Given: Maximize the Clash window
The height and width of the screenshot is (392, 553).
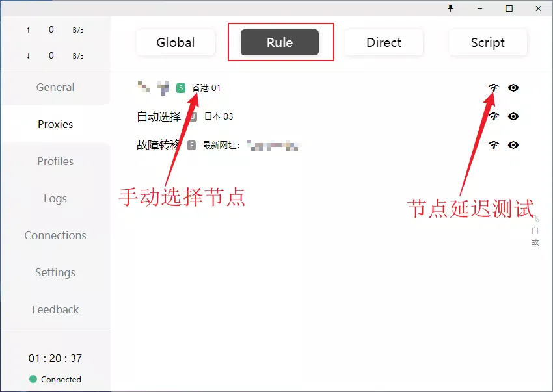Looking at the screenshot, I should (509, 8).
